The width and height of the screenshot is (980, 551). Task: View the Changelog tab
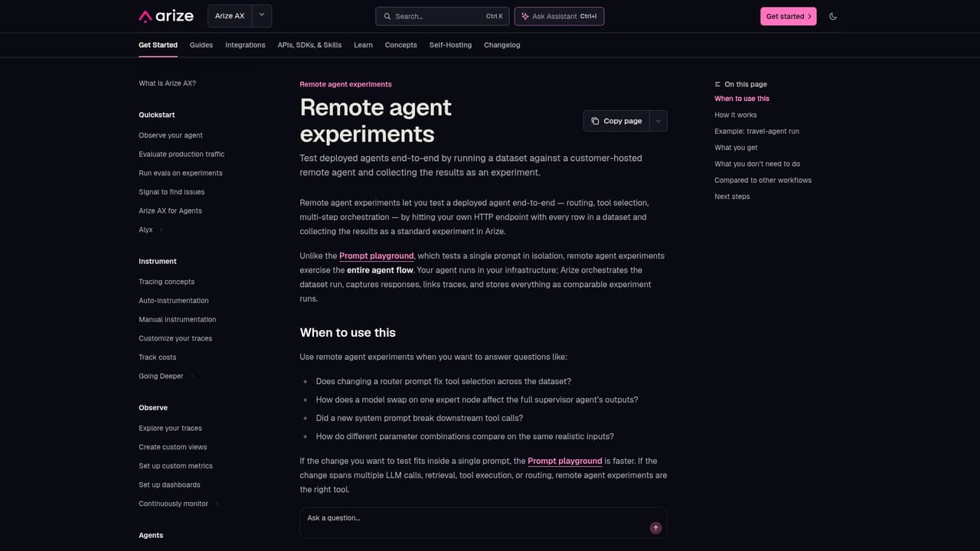pos(502,45)
